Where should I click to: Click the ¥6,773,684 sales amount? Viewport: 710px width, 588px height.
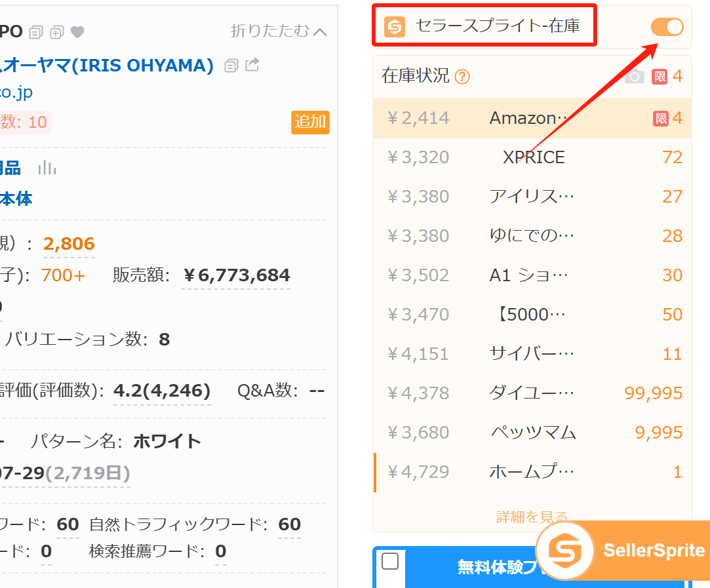point(236,275)
